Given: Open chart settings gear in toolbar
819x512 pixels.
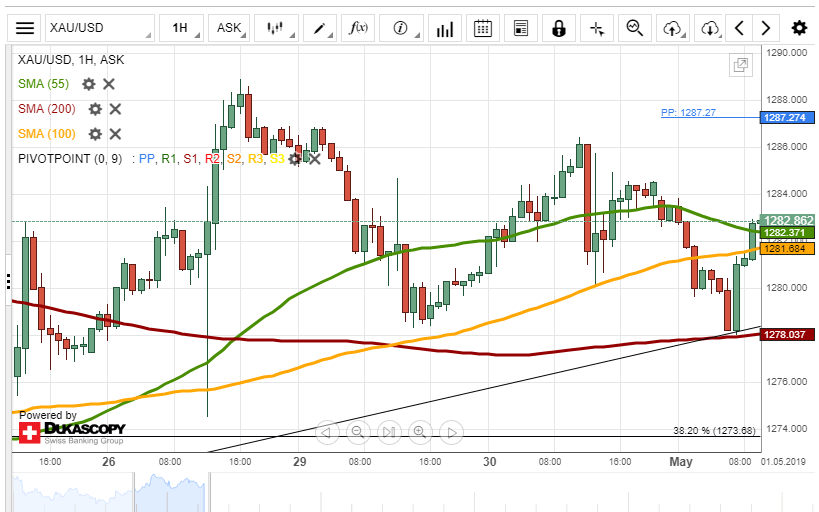Looking at the screenshot, I should [799, 28].
